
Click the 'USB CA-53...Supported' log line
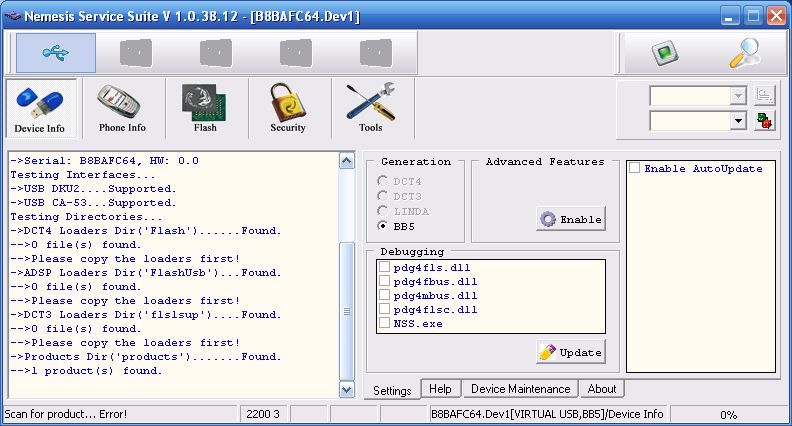pyautogui.click(x=93, y=203)
